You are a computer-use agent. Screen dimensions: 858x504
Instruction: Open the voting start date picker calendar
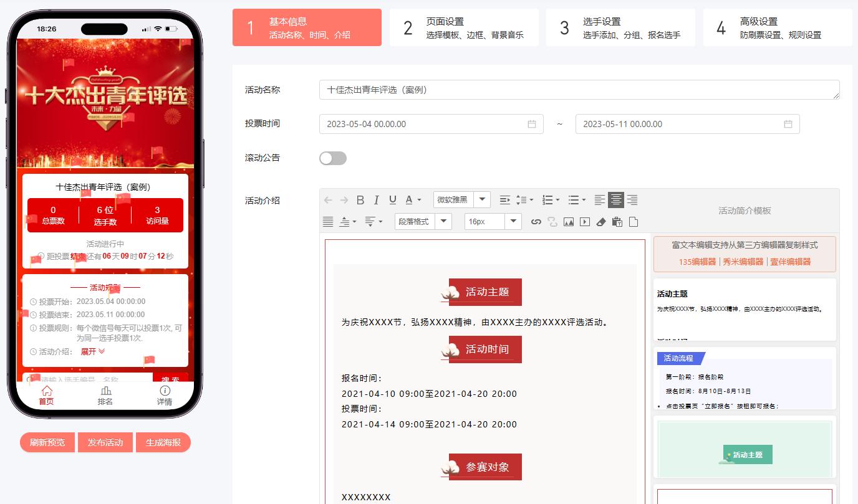coord(533,124)
